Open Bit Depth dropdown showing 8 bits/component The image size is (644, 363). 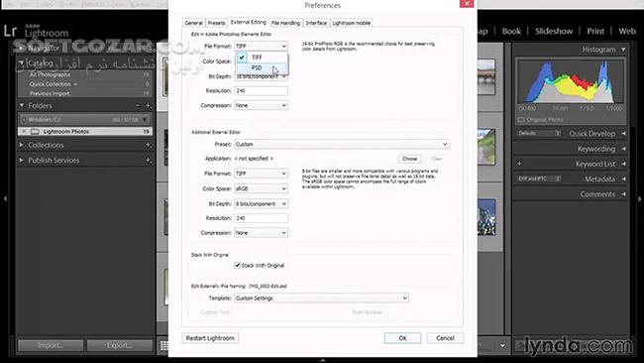(261, 204)
